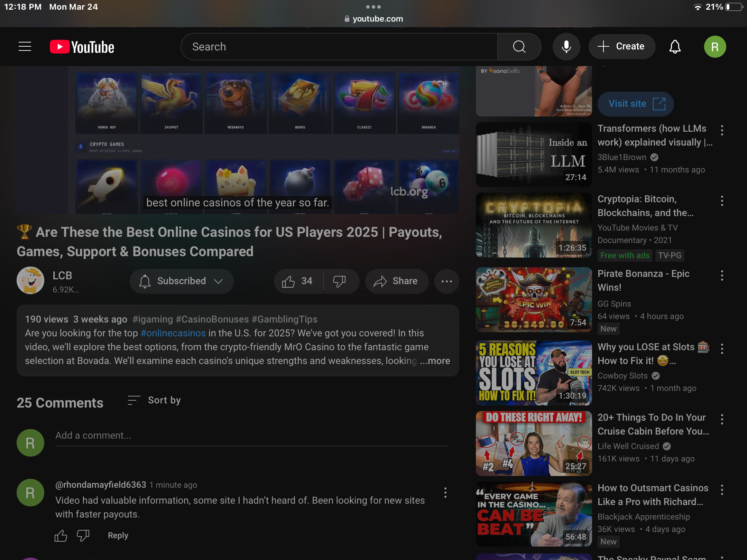This screenshot has height=560, width=747.
Task: Open the Transformers LLM video thumbnail
Action: [534, 155]
